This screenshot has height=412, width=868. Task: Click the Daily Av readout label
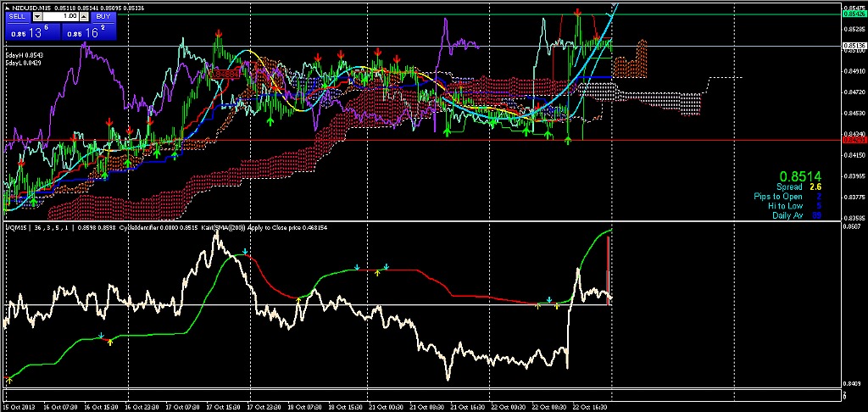(788, 216)
